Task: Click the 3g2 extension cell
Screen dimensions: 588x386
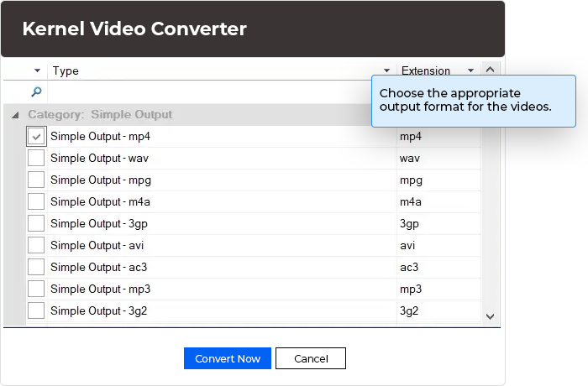Action: point(438,310)
